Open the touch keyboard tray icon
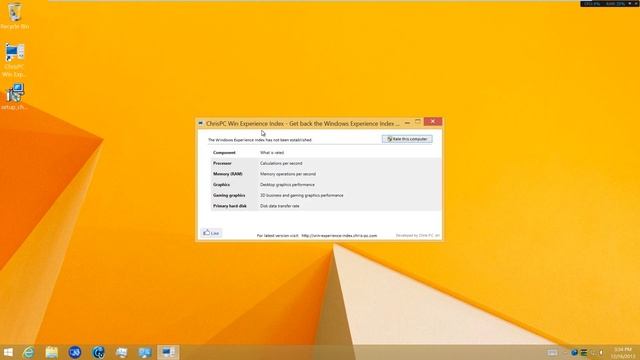This screenshot has height=360, width=640. (x=552, y=353)
